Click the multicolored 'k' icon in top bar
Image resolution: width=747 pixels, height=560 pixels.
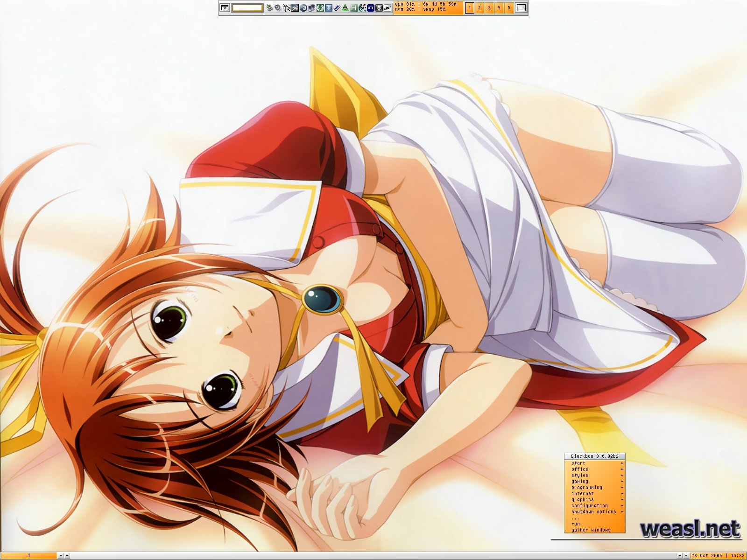point(362,8)
